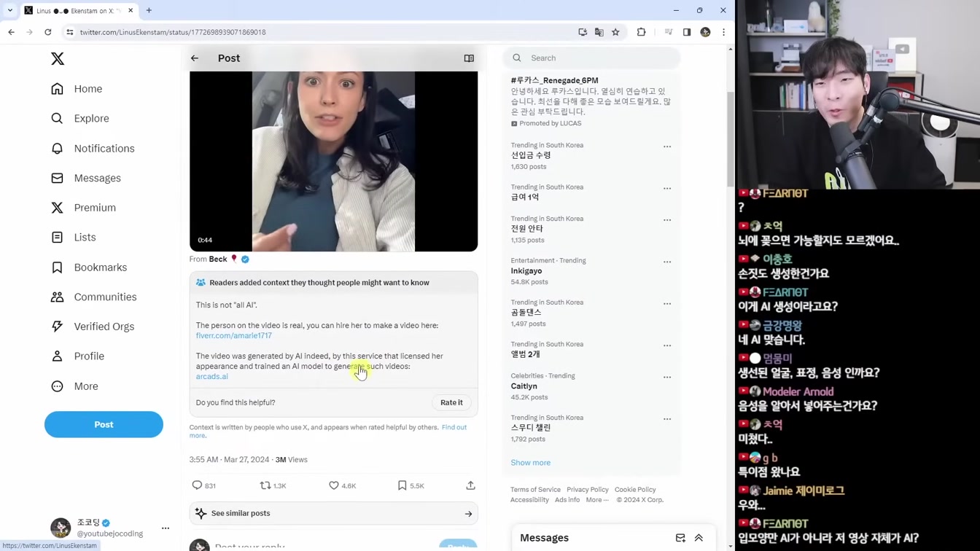This screenshot has height=551, width=980.
Task: Open Ads info footer link
Action: coord(567,500)
